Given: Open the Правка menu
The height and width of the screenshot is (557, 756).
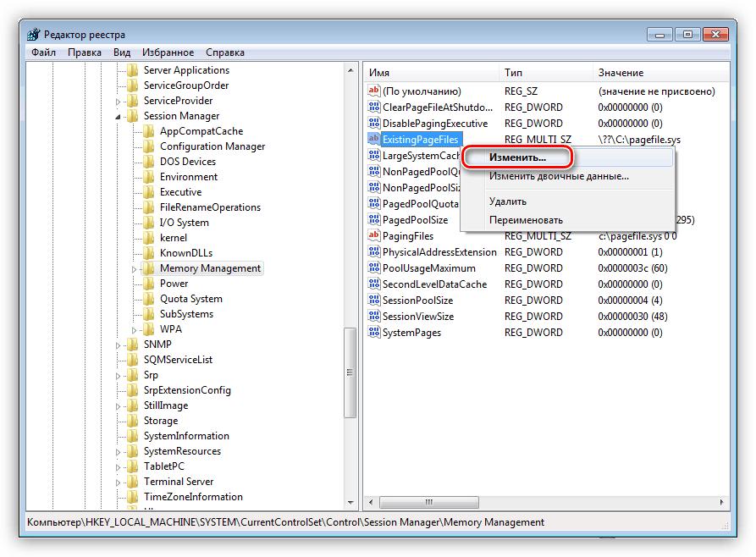Looking at the screenshot, I should click(x=85, y=52).
